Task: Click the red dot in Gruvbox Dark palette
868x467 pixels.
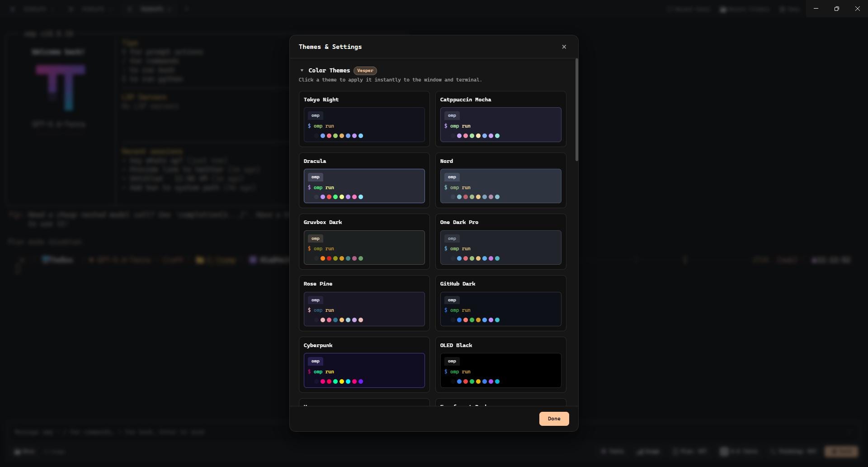Action: click(x=329, y=258)
